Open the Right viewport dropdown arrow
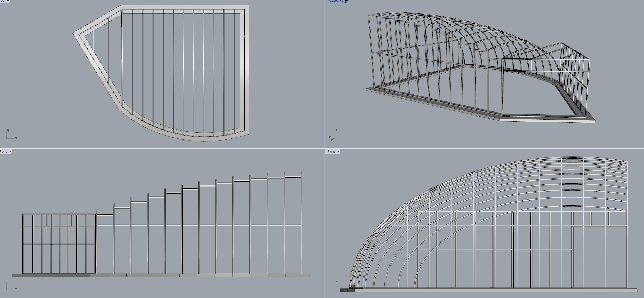The width and height of the screenshot is (644, 298). pyautogui.click(x=338, y=152)
